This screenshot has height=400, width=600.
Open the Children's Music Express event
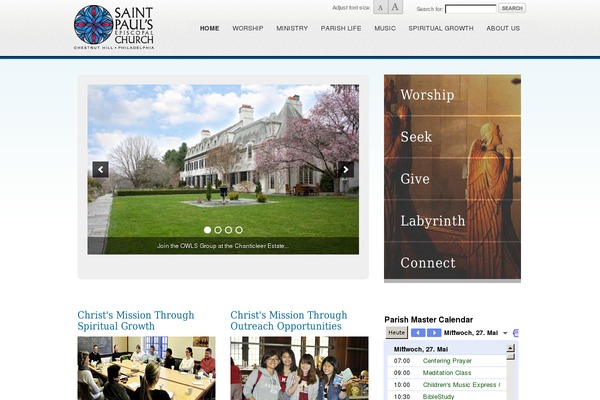point(461,385)
